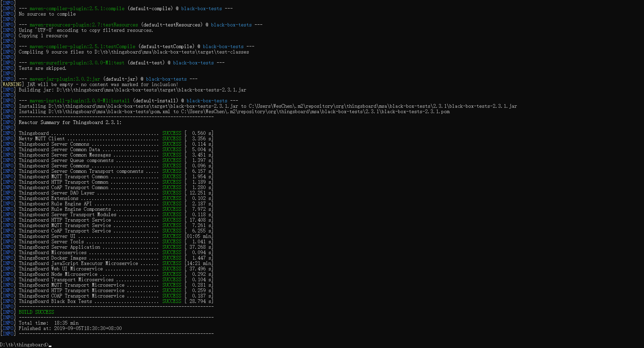Screen dimensions: 644x348
Task: Click the 'BUILD SUCCESS' text
Action: pyautogui.click(x=36, y=312)
